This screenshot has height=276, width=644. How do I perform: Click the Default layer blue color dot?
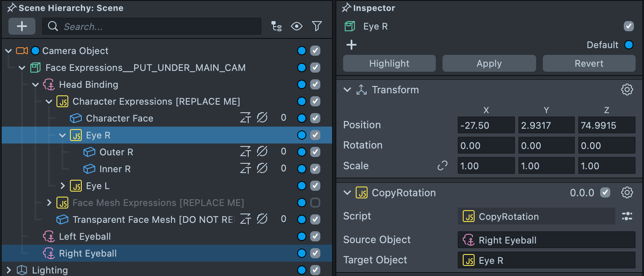pos(629,45)
